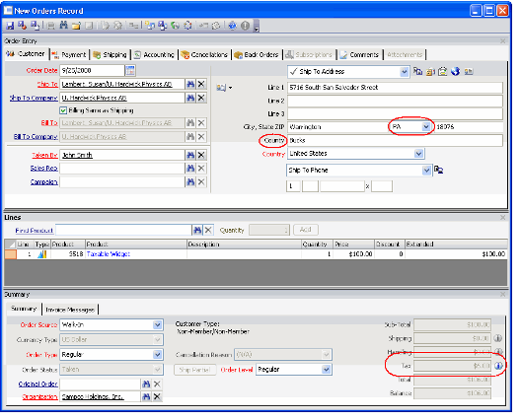Open the Invoice Messages tab
Image resolution: width=521 pixels, height=420 pixels.
(70, 310)
